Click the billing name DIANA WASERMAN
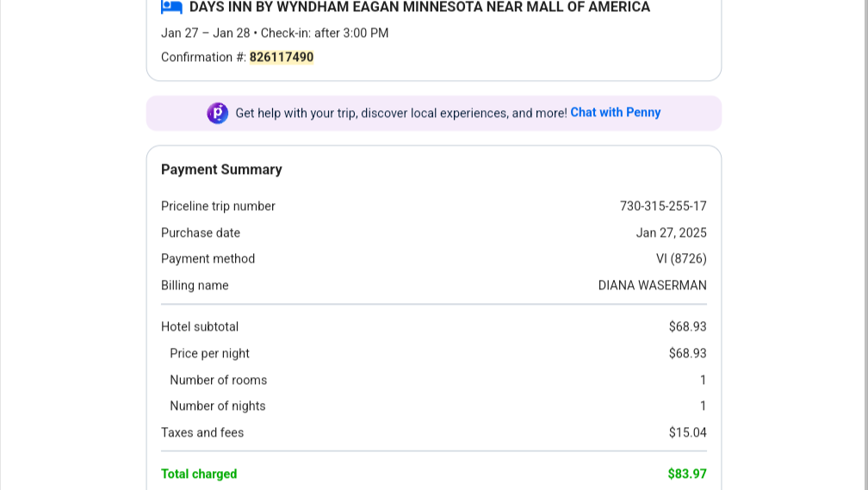 [652, 285]
